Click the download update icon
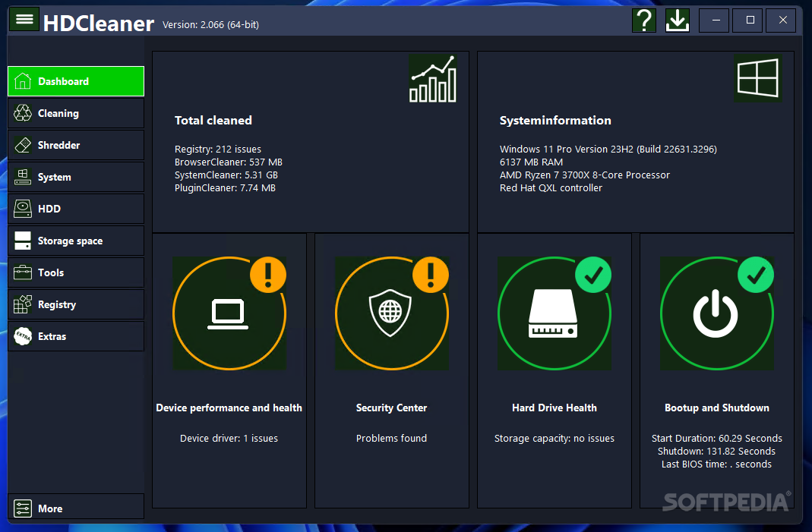812x532 pixels. [677, 20]
